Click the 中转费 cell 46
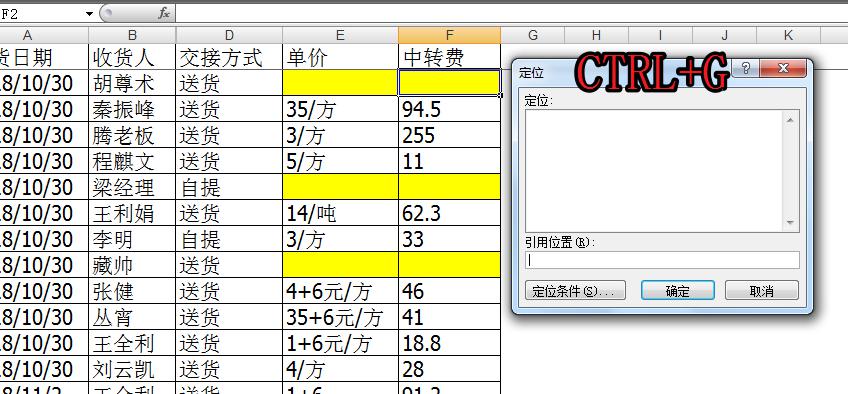 coord(449,291)
